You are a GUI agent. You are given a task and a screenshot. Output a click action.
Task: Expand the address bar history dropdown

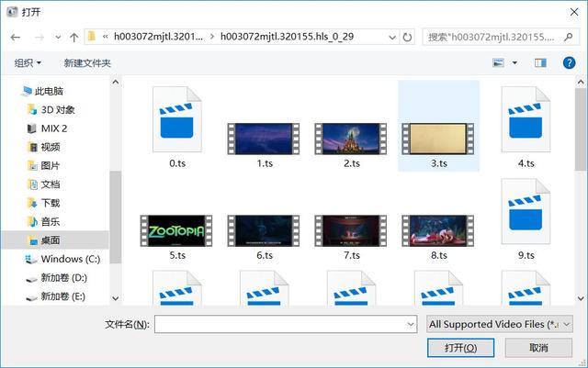(x=392, y=37)
